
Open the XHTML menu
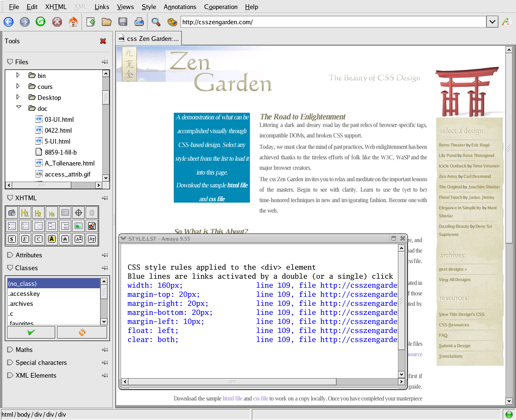[56, 7]
